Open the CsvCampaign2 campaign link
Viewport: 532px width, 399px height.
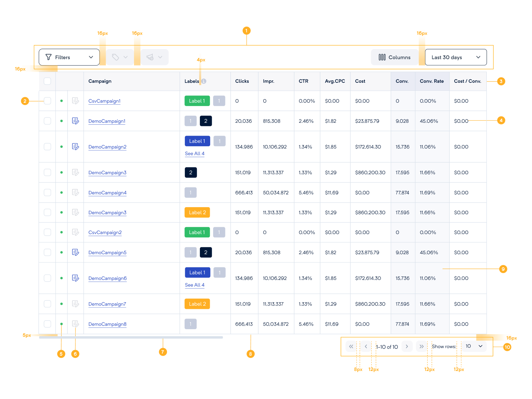tap(105, 232)
